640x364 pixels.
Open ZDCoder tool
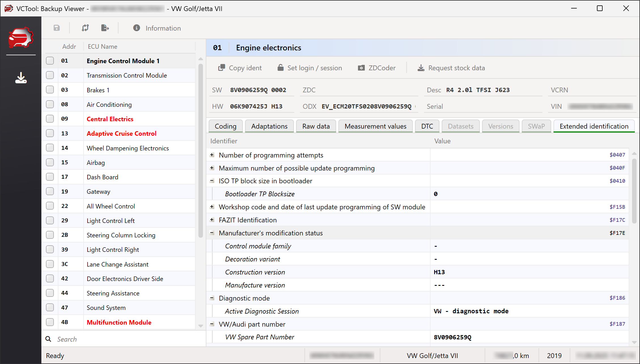click(377, 68)
